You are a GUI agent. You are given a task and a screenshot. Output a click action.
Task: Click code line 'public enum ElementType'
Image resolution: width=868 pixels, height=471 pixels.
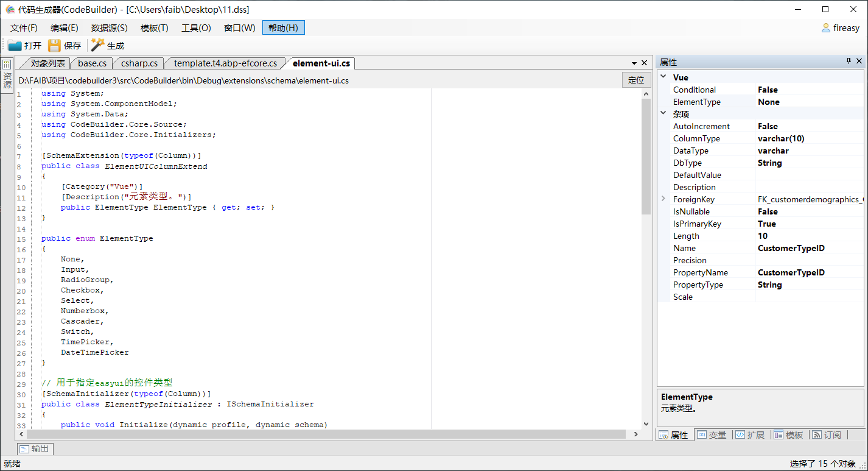(x=97, y=238)
